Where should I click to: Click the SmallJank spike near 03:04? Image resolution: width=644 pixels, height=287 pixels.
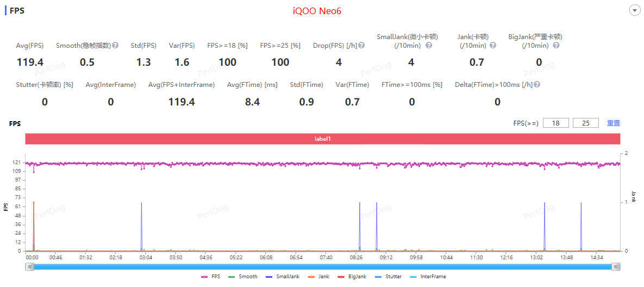(142, 226)
